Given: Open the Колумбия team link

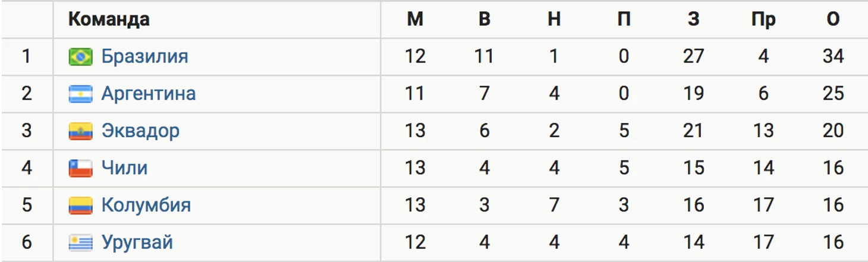Looking at the screenshot, I should point(146,205).
